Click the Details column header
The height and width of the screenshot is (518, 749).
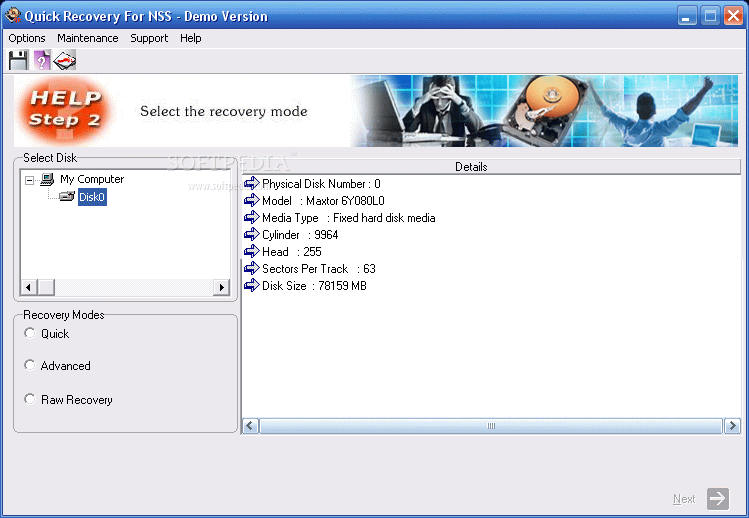492,167
